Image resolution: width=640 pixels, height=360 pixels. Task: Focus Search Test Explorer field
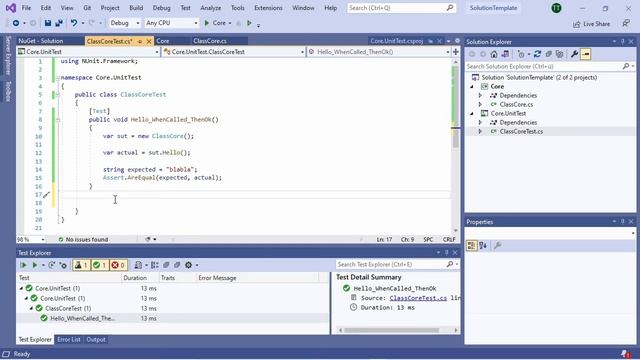(x=397, y=264)
